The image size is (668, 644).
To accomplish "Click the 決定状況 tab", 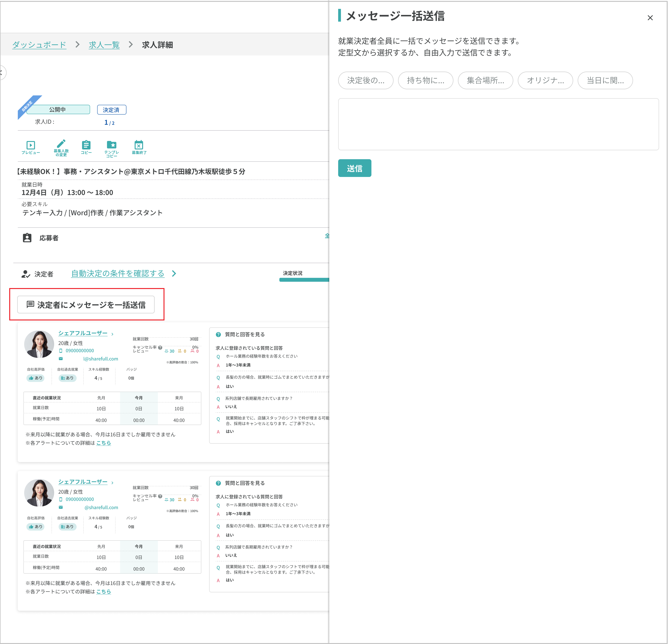I will pos(293,274).
